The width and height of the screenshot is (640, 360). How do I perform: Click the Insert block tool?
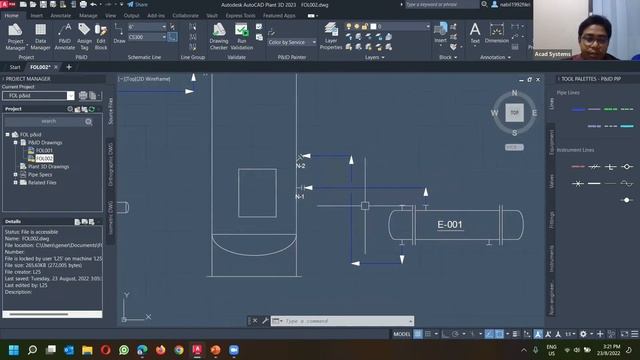coord(440,33)
